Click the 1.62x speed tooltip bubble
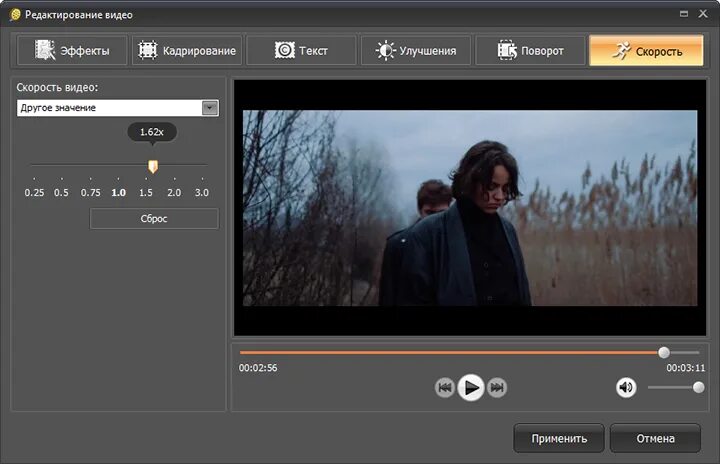Screen dimensions: 720x464 click(152, 132)
